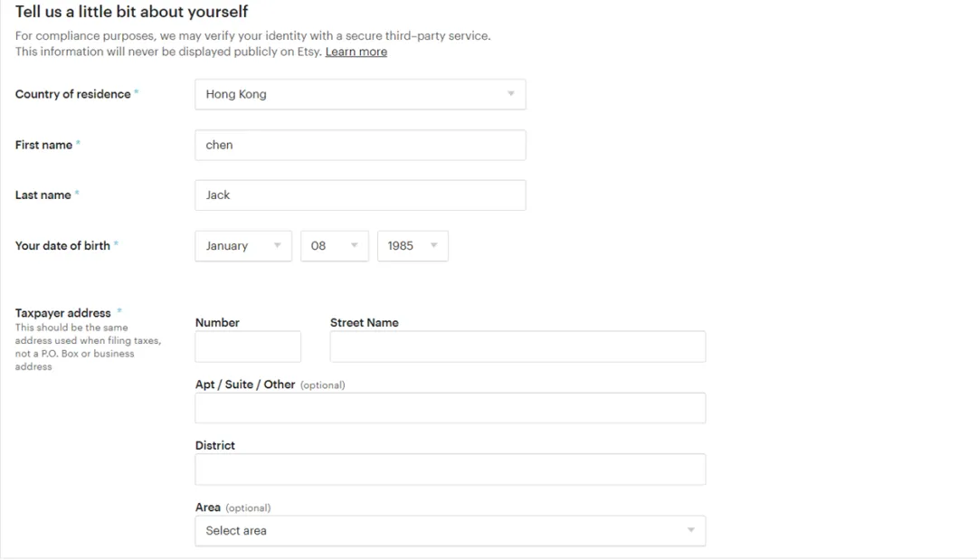Image resolution: width=977 pixels, height=560 pixels.
Task: Open the birth month dropdown showing January
Action: tap(242, 246)
